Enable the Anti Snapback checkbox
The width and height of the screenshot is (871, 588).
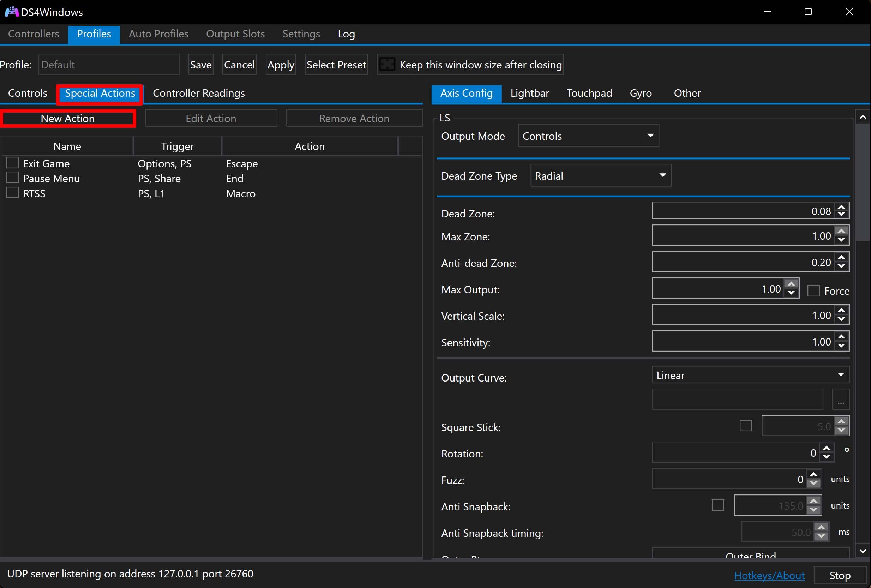coord(718,505)
